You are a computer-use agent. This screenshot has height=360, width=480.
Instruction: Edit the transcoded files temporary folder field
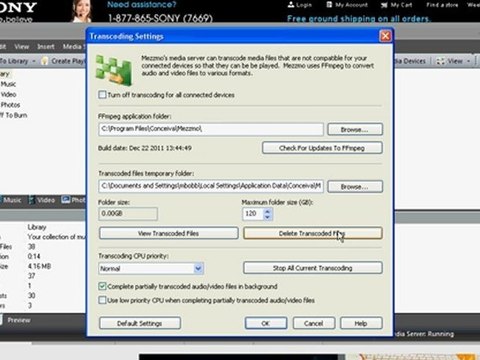(211, 186)
